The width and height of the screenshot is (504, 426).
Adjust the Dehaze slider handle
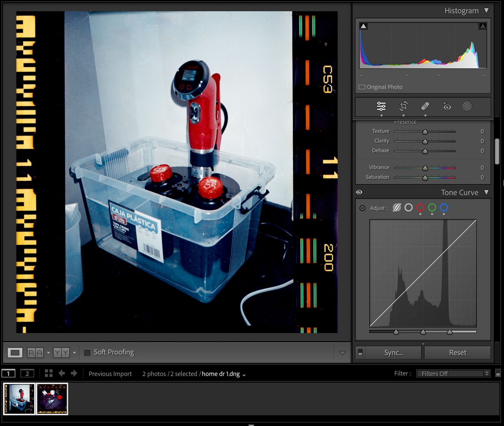pos(425,151)
